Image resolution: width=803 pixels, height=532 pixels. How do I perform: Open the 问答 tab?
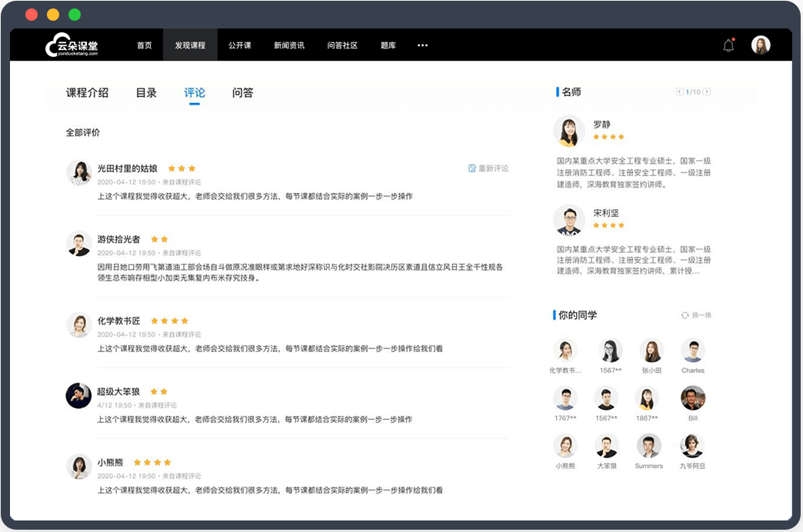point(242,93)
